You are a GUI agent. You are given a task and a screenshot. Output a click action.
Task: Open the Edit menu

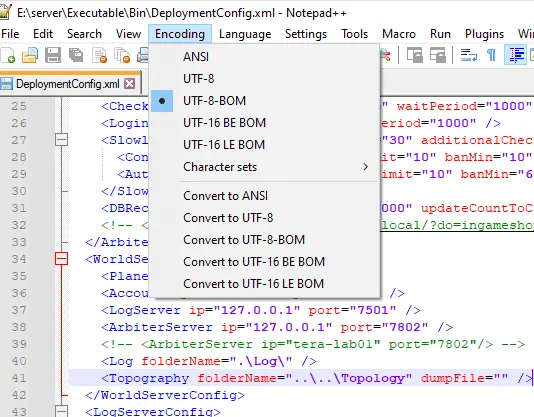point(43,34)
